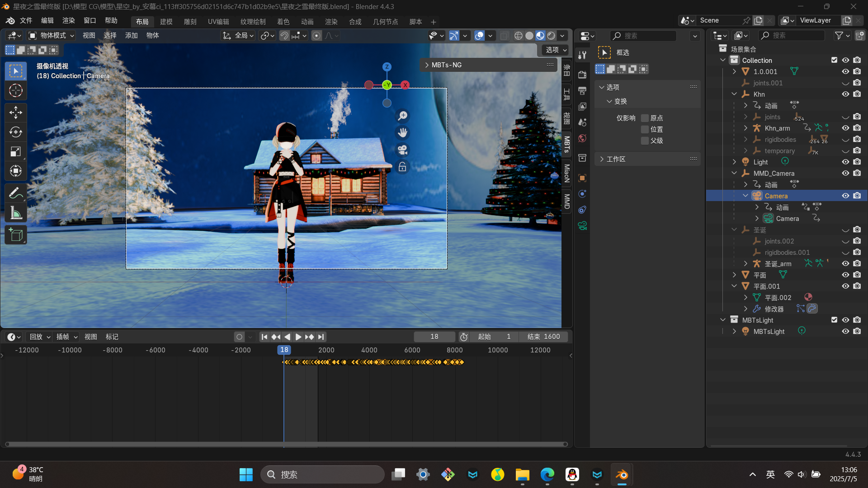Toggle 原点 checkbox
The image size is (868, 488).
coord(645,118)
